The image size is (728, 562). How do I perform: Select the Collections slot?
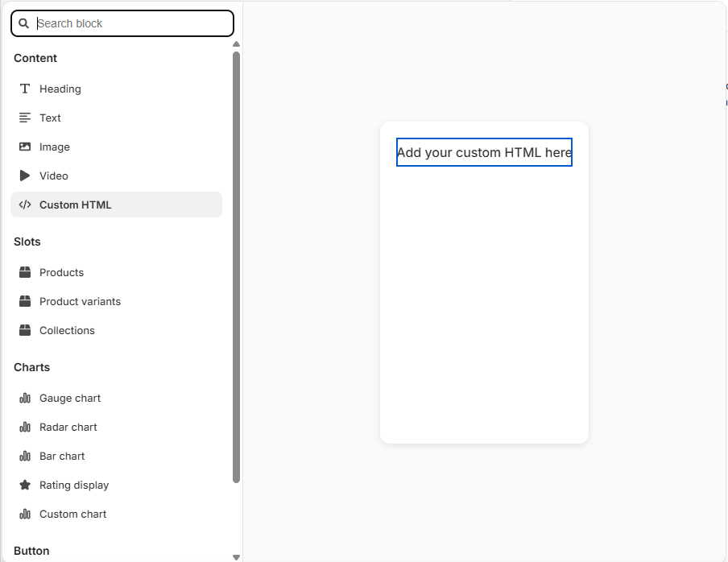(68, 330)
